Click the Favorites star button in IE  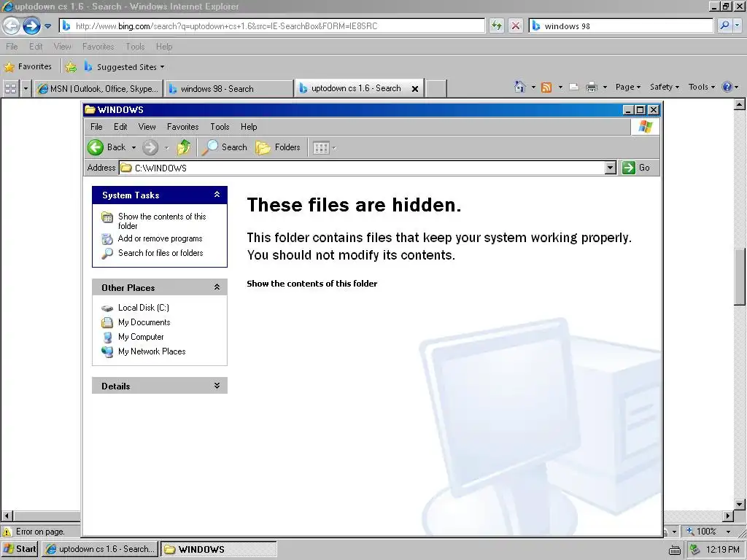[x=28, y=66]
